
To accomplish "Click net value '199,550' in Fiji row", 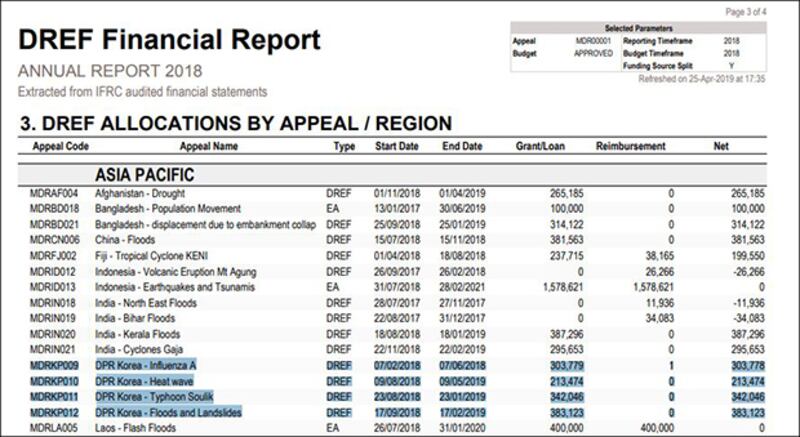I will pos(747,256).
